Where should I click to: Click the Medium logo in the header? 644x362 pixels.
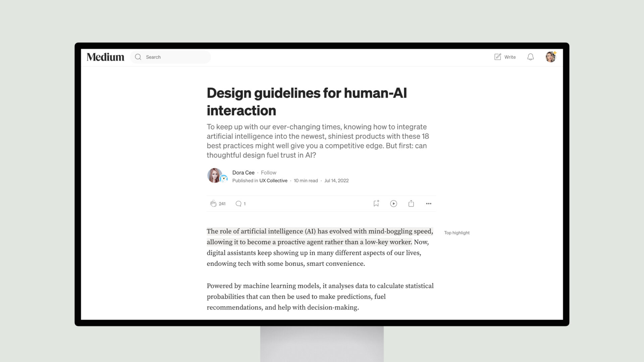105,57
